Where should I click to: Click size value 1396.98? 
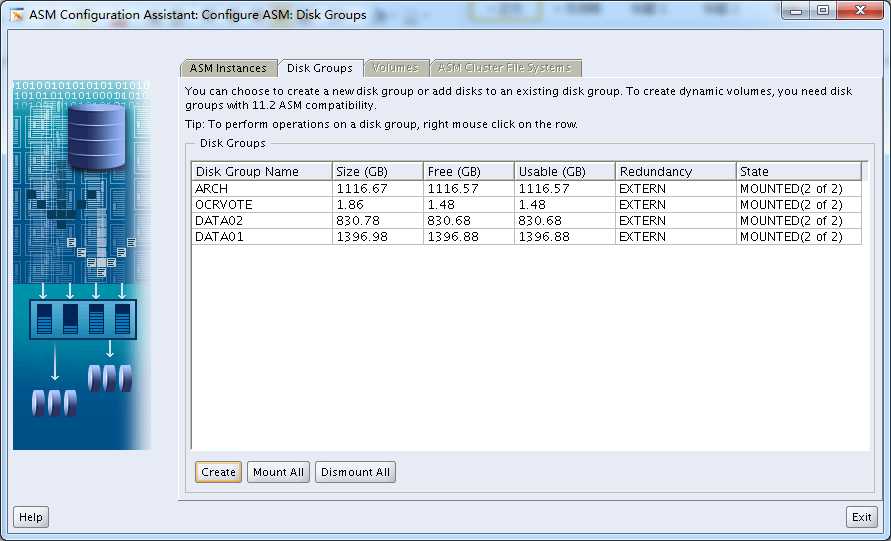362,236
